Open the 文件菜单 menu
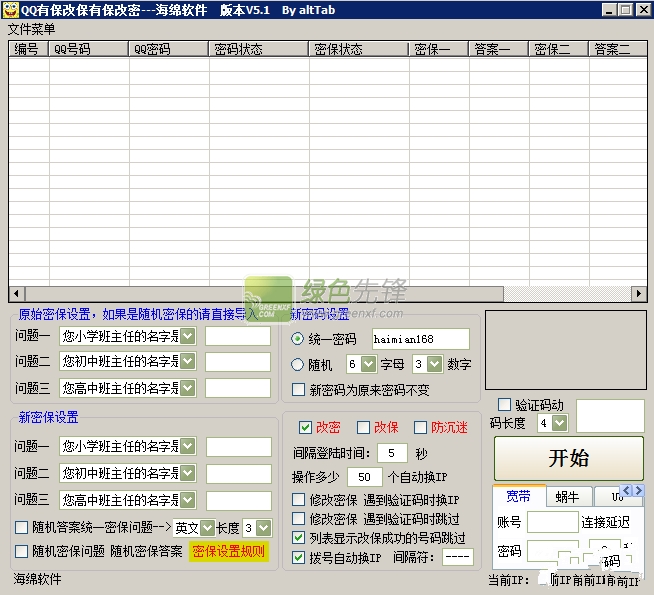The height and width of the screenshot is (595, 654). 31,29
